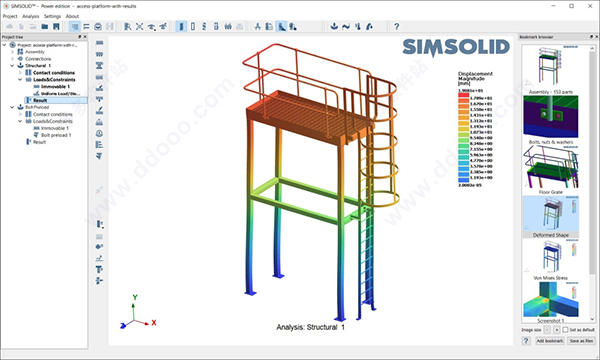Open the Von Mises Stress bookmark
This screenshot has height=360, width=600.
(x=551, y=259)
